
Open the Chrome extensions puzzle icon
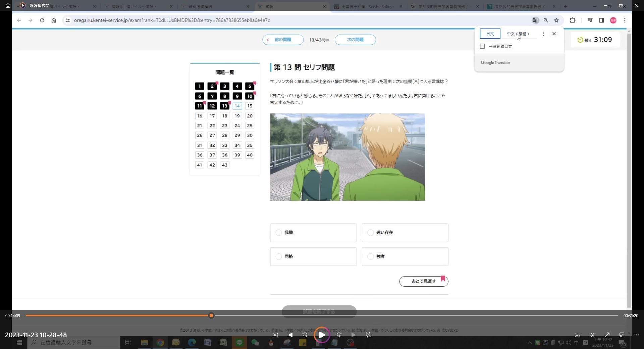pos(573,20)
